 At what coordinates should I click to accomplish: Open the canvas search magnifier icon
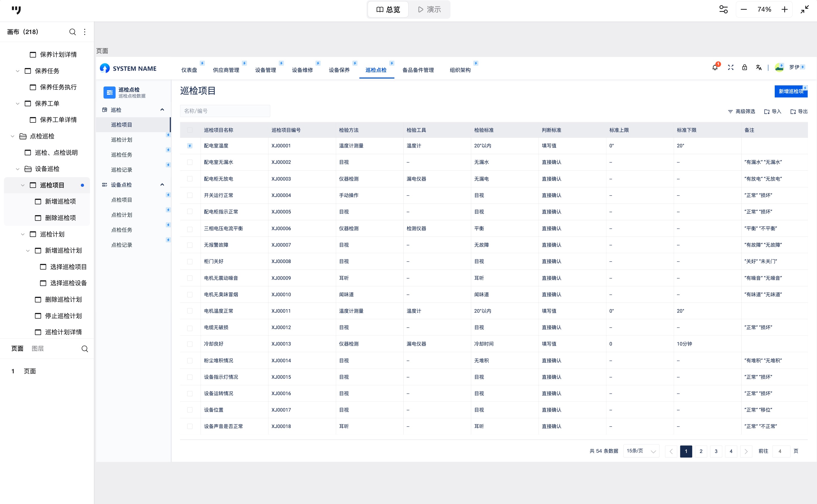pos(72,32)
